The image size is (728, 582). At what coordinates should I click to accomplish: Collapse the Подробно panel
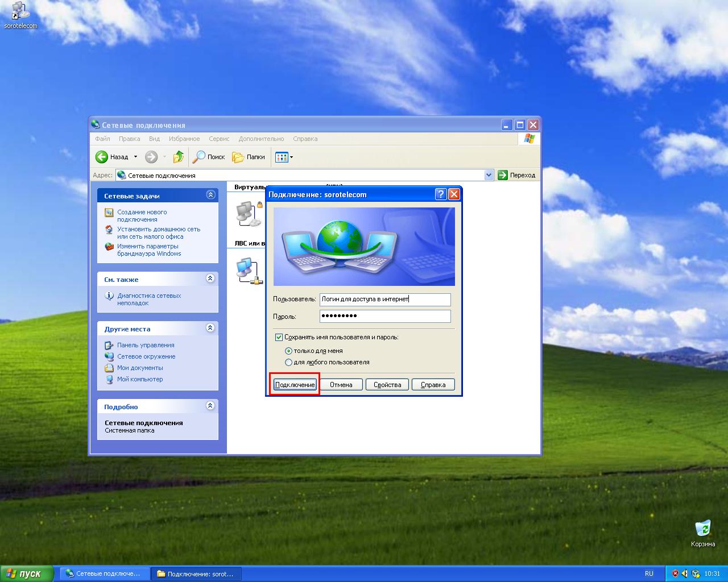[x=210, y=406]
